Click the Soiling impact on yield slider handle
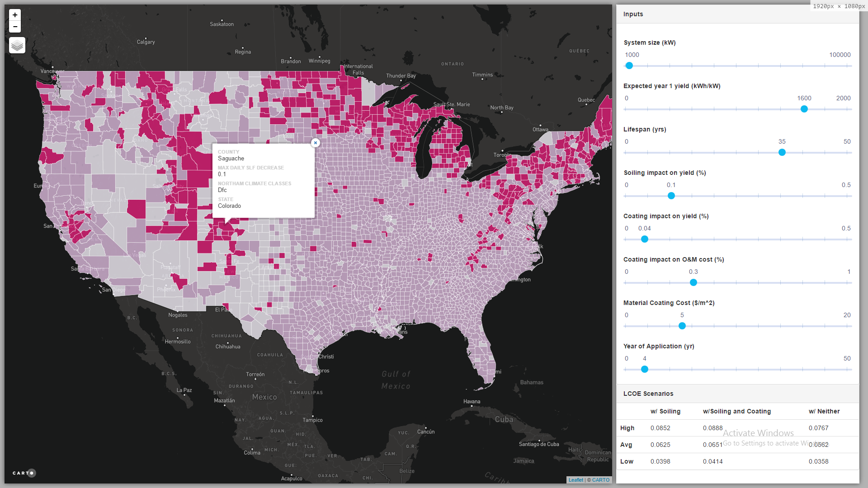The width and height of the screenshot is (868, 488). 671,196
